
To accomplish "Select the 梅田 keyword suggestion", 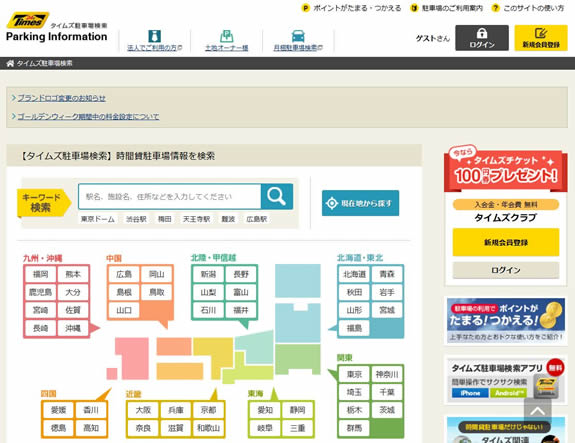I will click(x=164, y=219).
